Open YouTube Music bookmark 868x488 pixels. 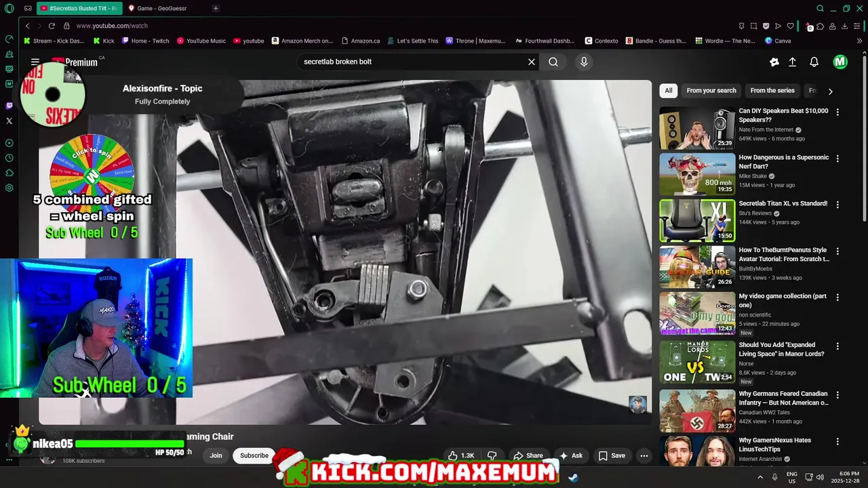click(x=201, y=41)
